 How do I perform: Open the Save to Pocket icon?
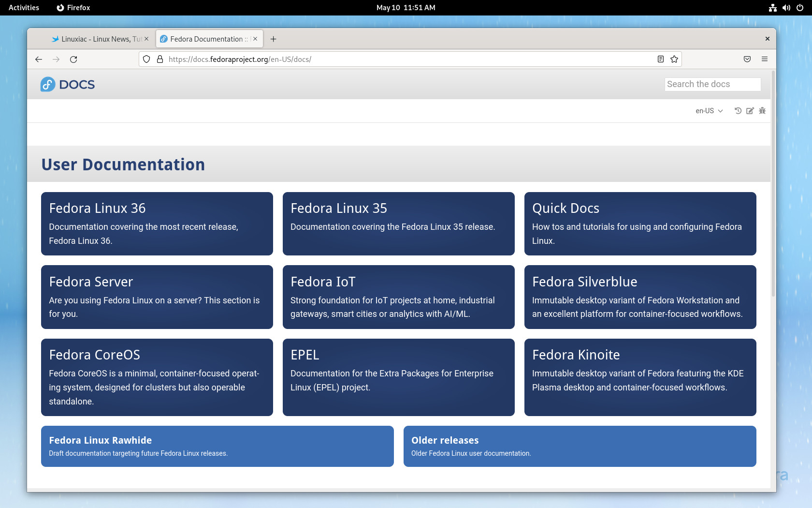click(747, 59)
